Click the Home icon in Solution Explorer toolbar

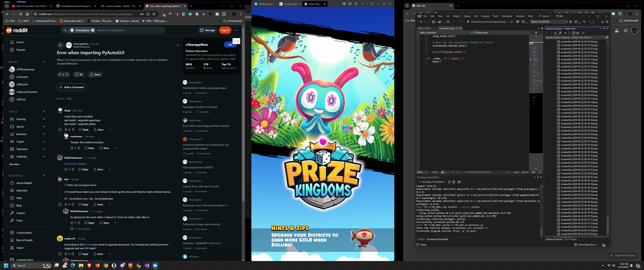pyautogui.click(x=555, y=33)
